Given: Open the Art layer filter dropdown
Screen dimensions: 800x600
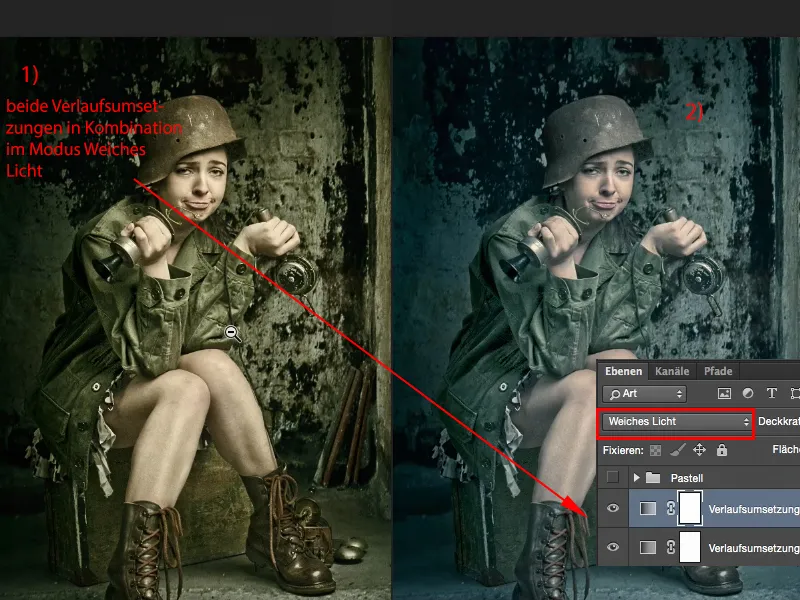Looking at the screenshot, I should [644, 394].
